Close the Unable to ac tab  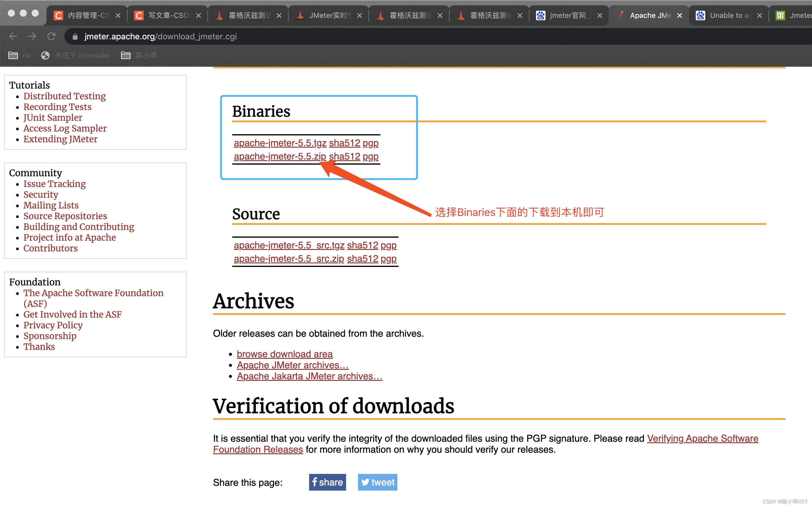pyautogui.click(x=760, y=16)
